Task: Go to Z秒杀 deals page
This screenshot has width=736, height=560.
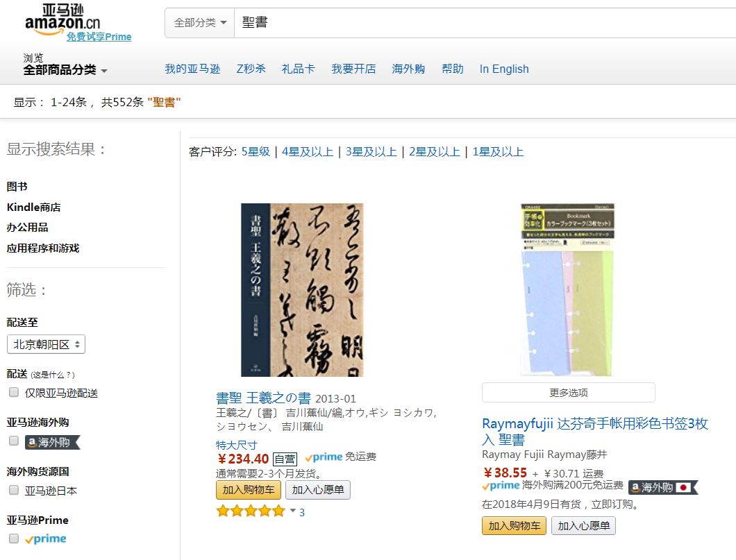Action: click(251, 69)
